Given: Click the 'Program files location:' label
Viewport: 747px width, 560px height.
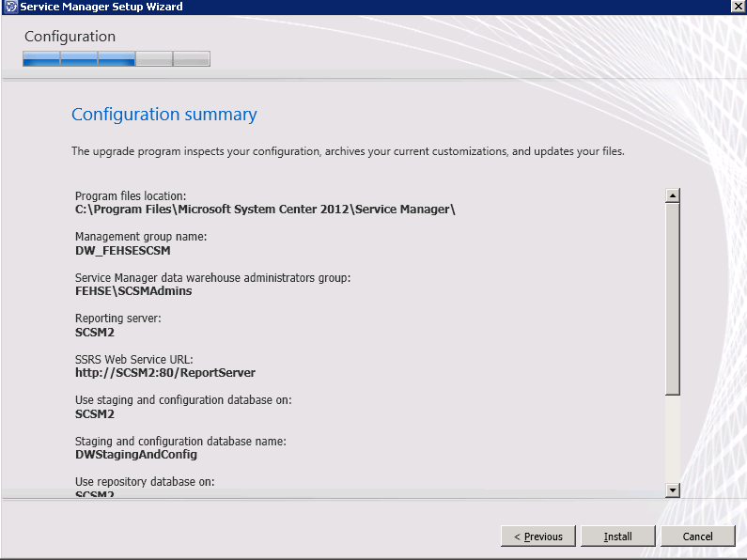Looking at the screenshot, I should point(131,196).
